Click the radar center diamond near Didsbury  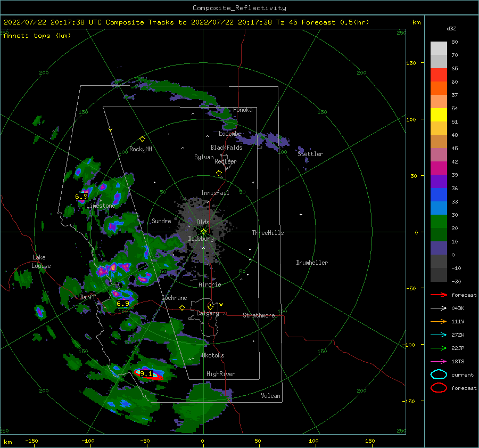(203, 232)
